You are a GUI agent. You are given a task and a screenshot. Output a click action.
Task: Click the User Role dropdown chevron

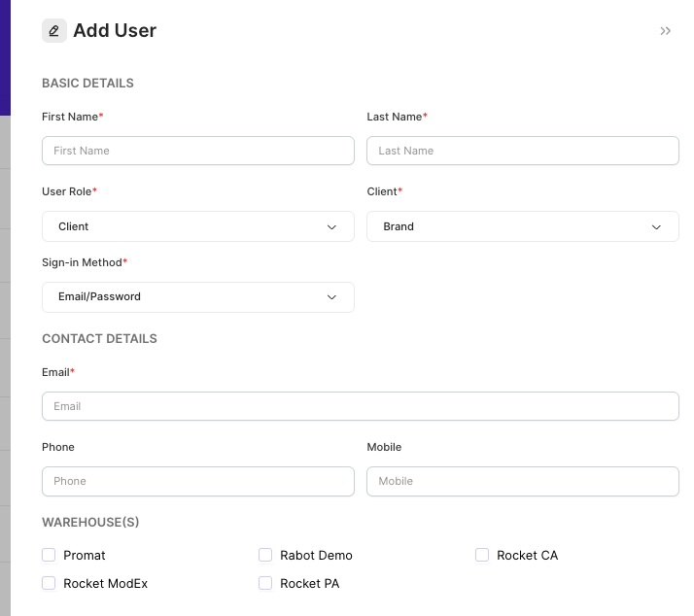pos(331,227)
